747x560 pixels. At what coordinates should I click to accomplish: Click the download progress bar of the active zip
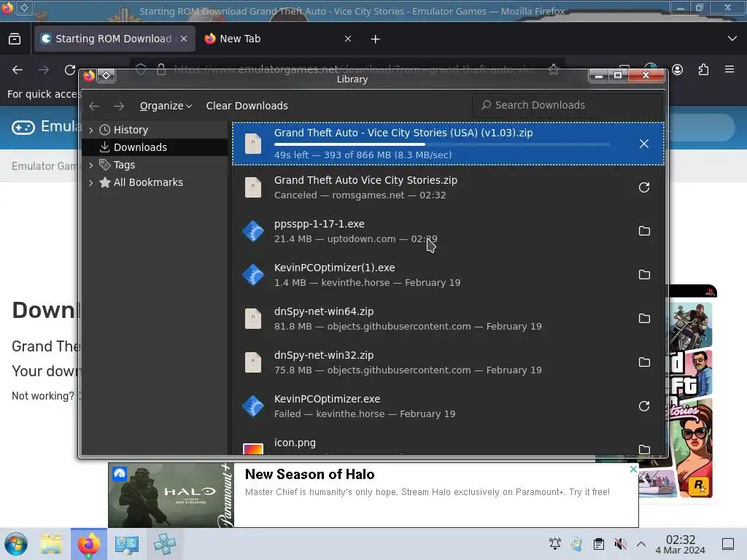(x=441, y=144)
